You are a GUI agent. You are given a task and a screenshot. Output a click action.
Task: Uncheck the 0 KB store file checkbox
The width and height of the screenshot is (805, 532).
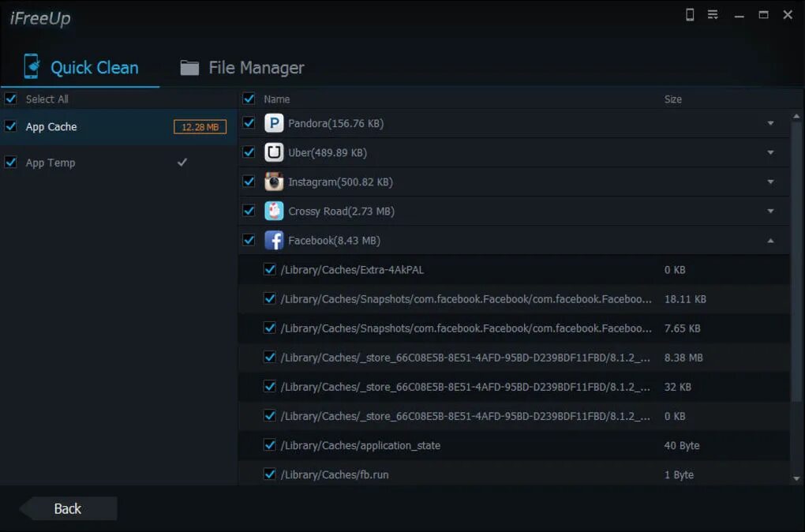[x=270, y=416]
